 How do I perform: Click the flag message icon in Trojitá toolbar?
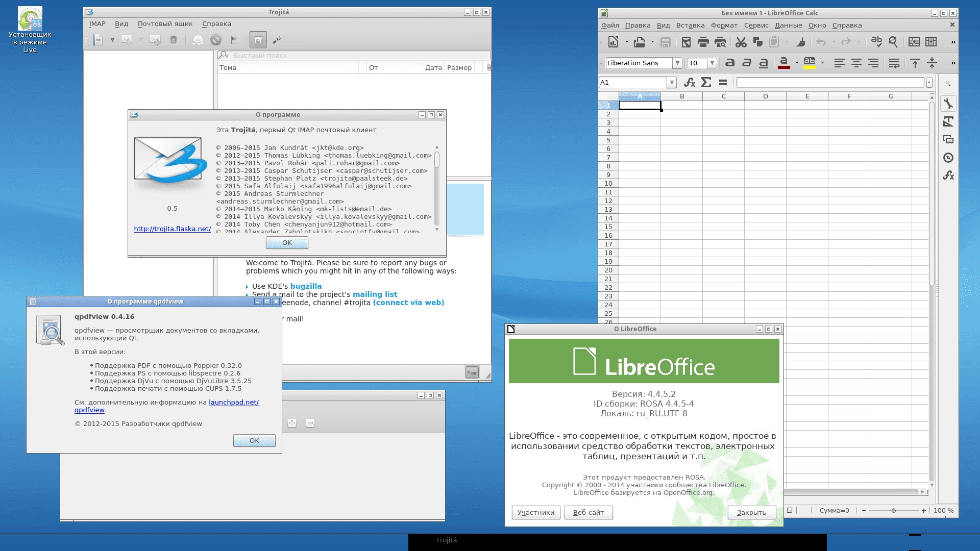(234, 40)
